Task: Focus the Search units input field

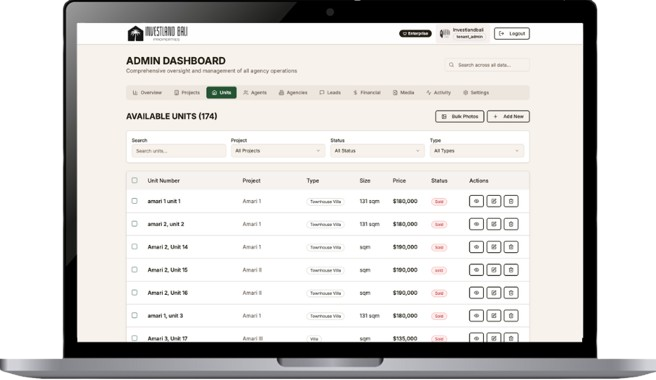Action: tap(179, 151)
